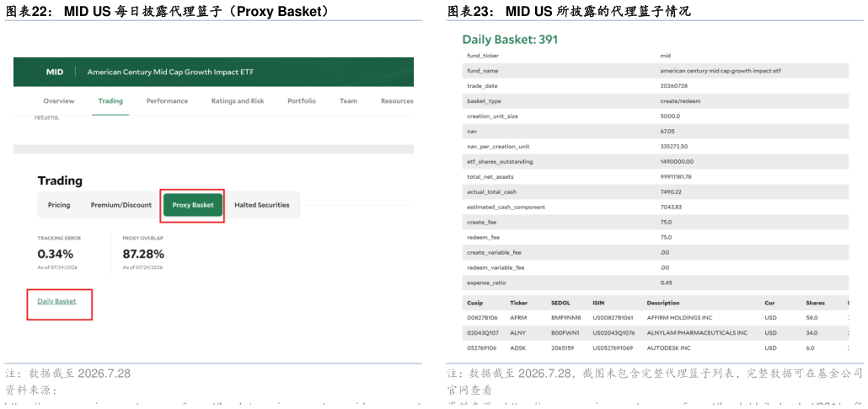This screenshot has width=868, height=409.
Task: Click American Century Mid Cap Growth Impact ETF title
Action: (x=170, y=72)
